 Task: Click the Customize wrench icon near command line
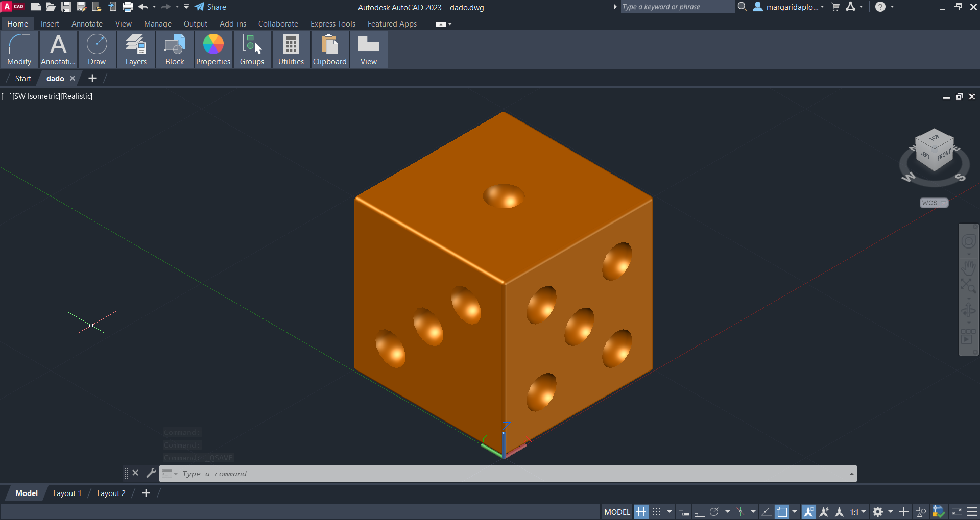pos(151,473)
